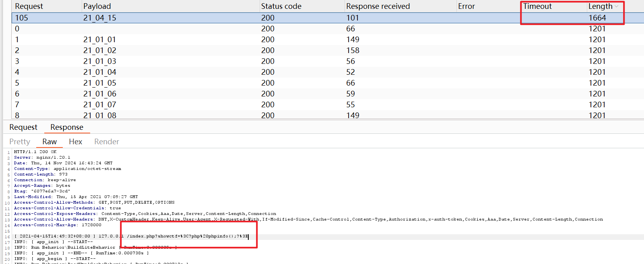Click the Response received column header
Image resolution: width=644 pixels, height=264 pixels.
[x=378, y=6]
